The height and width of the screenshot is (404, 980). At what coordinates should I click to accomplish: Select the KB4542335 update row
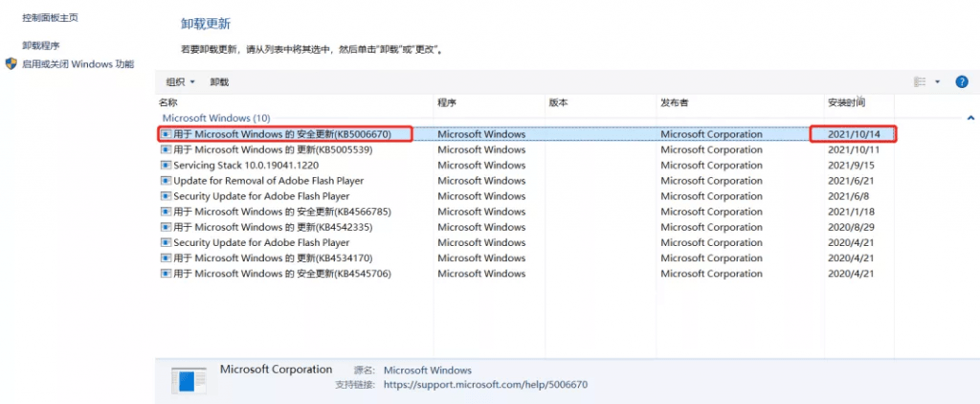525,227
